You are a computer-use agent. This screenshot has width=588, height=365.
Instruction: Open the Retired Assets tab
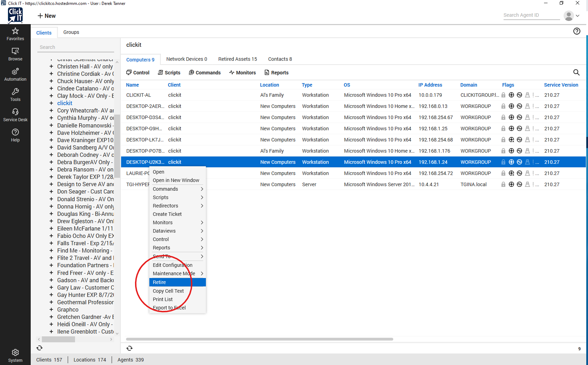(x=238, y=59)
